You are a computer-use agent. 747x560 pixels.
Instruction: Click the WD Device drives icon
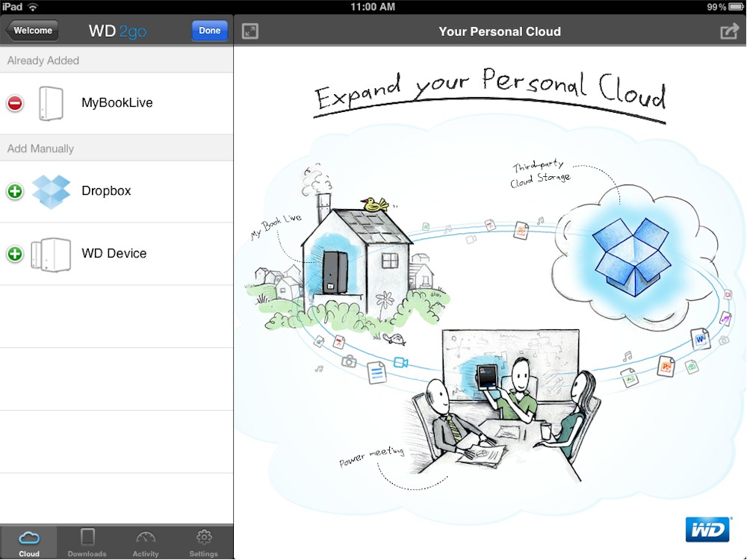(51, 255)
